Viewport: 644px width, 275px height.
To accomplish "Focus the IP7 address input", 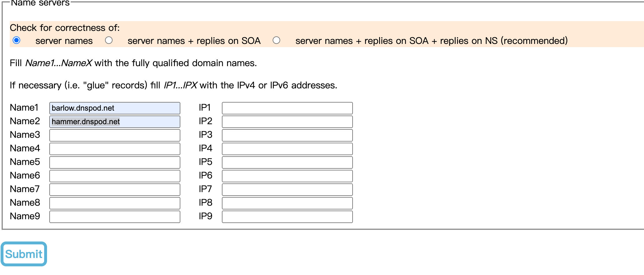I will tap(287, 189).
